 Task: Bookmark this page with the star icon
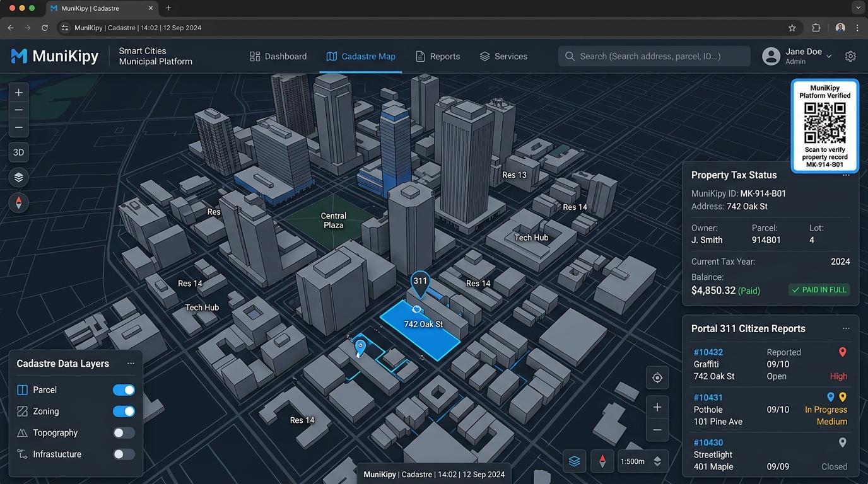(x=792, y=28)
